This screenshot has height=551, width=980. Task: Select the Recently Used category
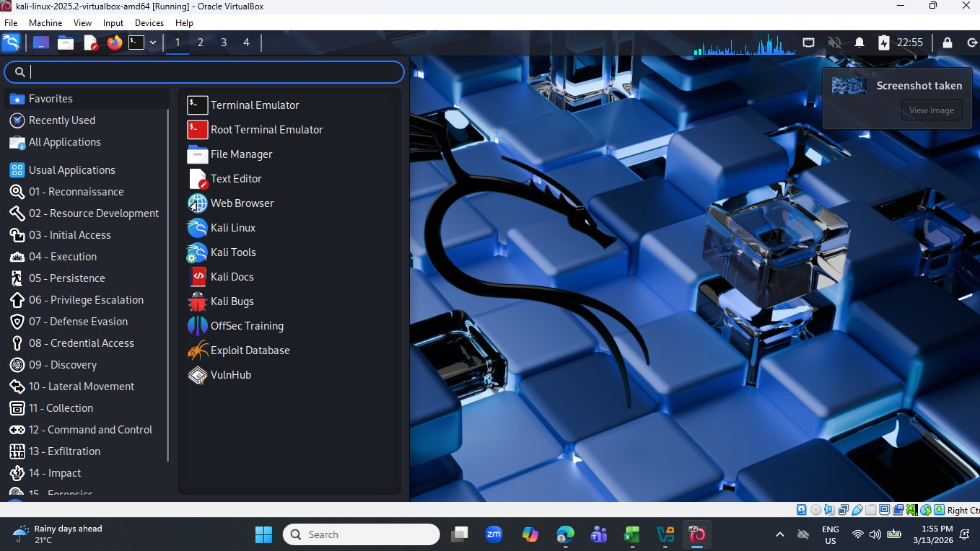(x=87, y=120)
